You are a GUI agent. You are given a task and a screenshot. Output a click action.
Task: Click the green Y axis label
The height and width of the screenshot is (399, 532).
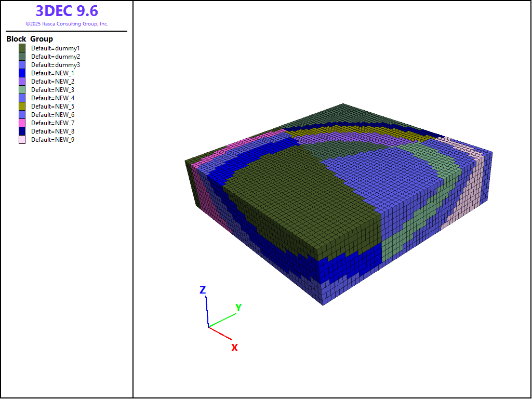(238, 308)
